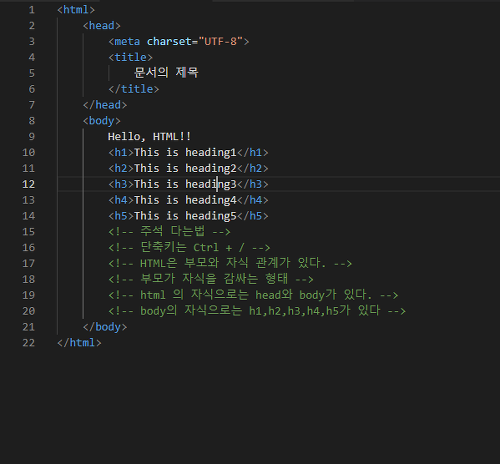500x464 pixels.
Task: Click the 'Hello, HTML!!' text line
Action: (x=149, y=136)
